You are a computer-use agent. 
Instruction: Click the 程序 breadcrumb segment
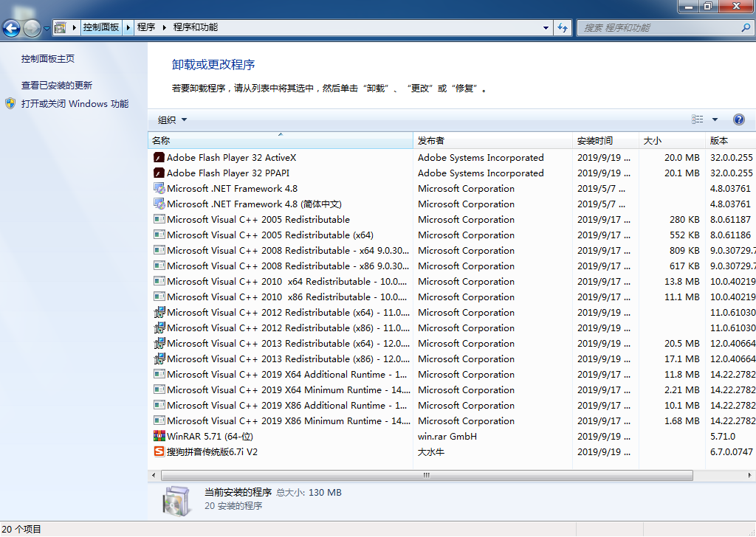click(x=146, y=27)
